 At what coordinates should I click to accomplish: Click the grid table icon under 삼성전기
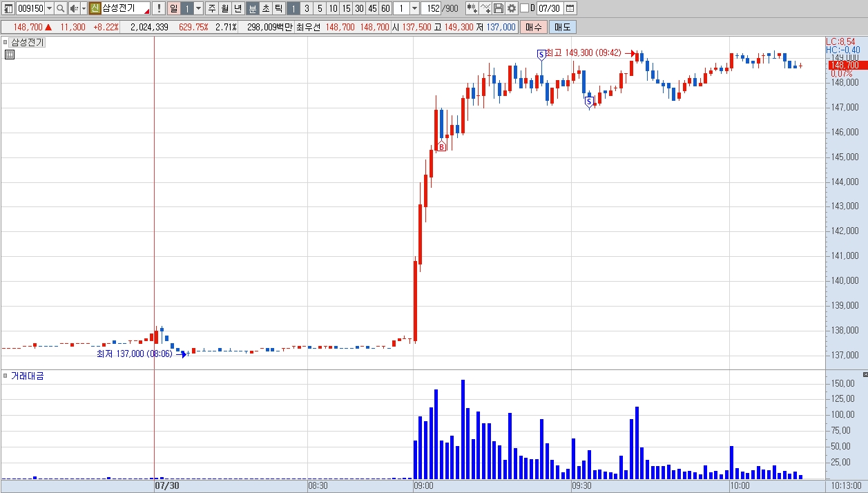point(10,54)
